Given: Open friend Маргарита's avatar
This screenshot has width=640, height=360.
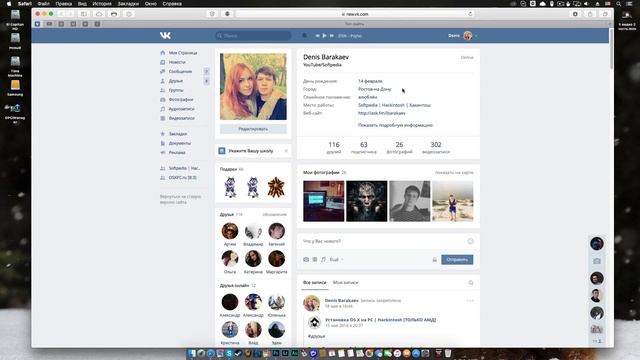Looking at the screenshot, I should click(276, 259).
